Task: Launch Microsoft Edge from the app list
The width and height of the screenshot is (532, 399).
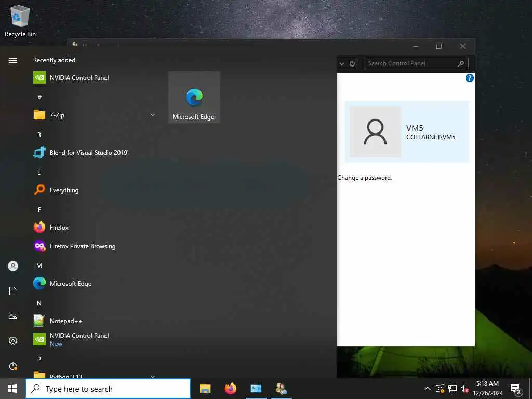Action: [95, 283]
